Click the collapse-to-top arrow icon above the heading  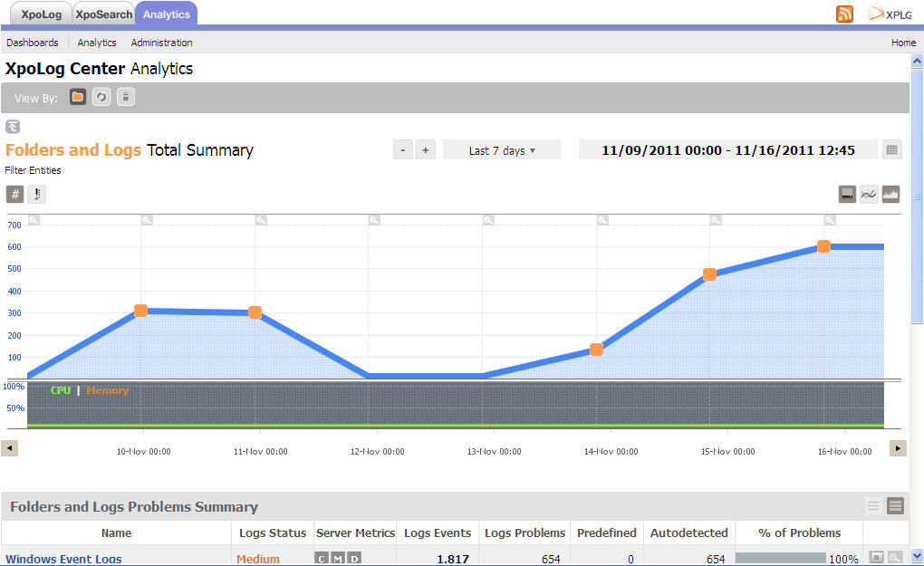[13, 127]
